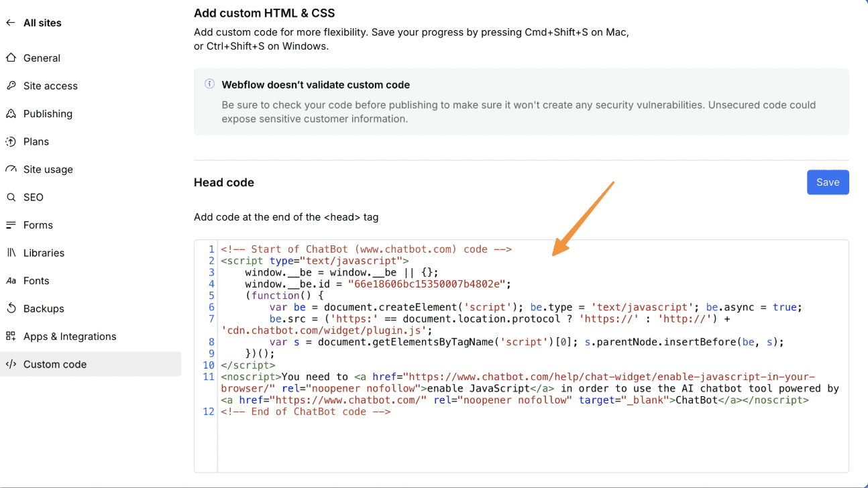
Task: Click the Publishing rocket icon
Action: click(11, 113)
